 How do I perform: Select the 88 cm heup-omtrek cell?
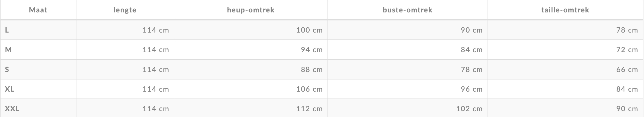point(251,70)
